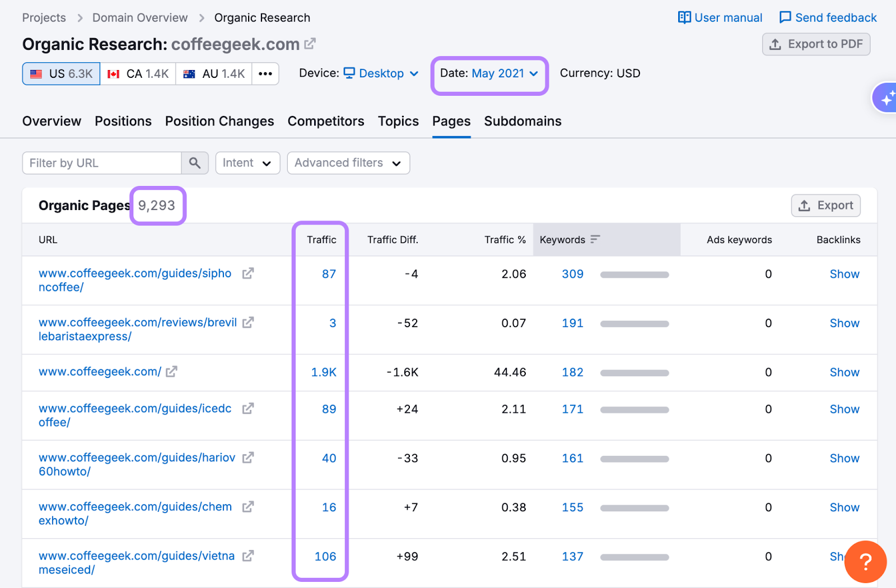Open the User manual link
This screenshot has height=588, width=896.
[720, 18]
